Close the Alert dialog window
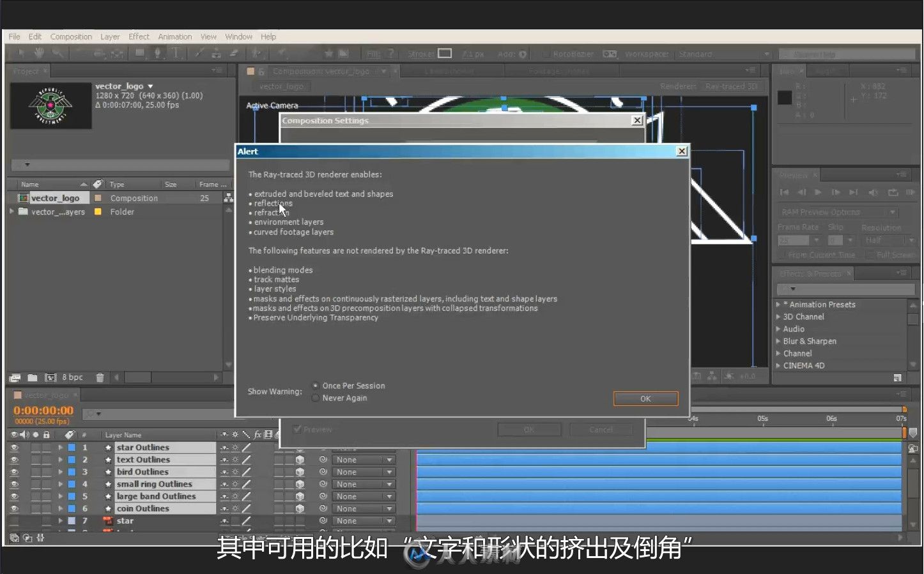Viewport: 924px width, 574px height. pyautogui.click(x=682, y=151)
